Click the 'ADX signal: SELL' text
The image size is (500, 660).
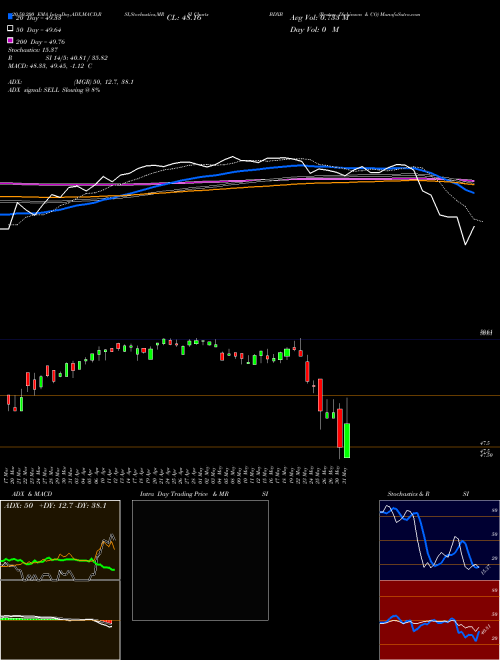coord(35,90)
